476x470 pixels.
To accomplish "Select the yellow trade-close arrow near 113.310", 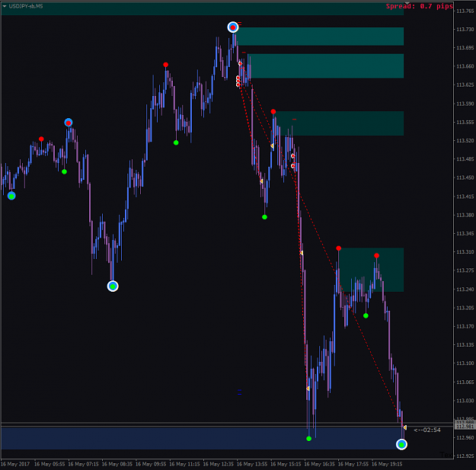I will coord(301,253).
